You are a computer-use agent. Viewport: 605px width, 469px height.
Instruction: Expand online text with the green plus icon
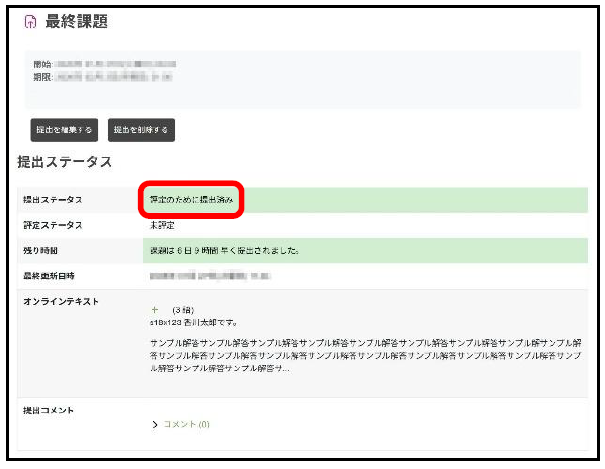coord(154,311)
